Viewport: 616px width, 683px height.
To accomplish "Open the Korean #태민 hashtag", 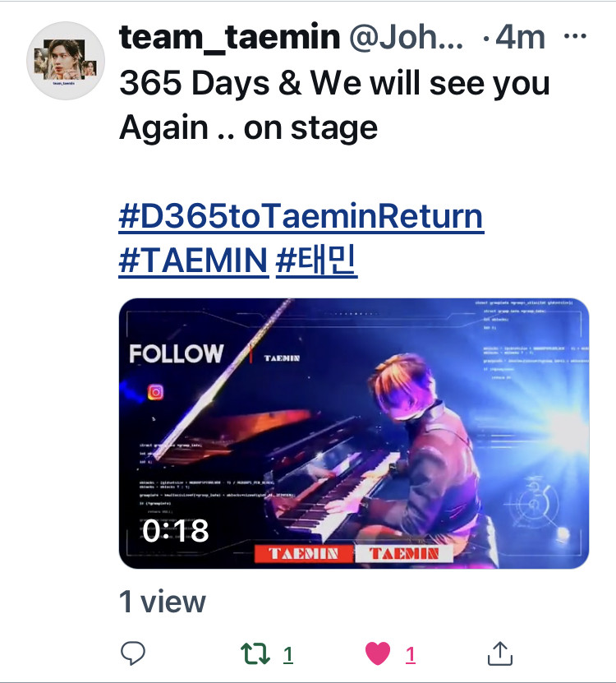I will pos(316,260).
